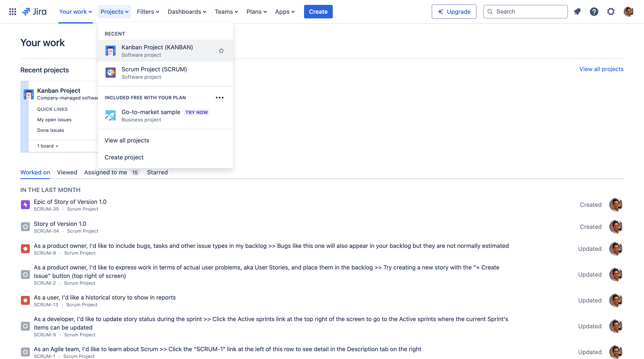This screenshot has height=359, width=644.
Task: Star the Kanban Project in recent list
Action: coord(221,51)
